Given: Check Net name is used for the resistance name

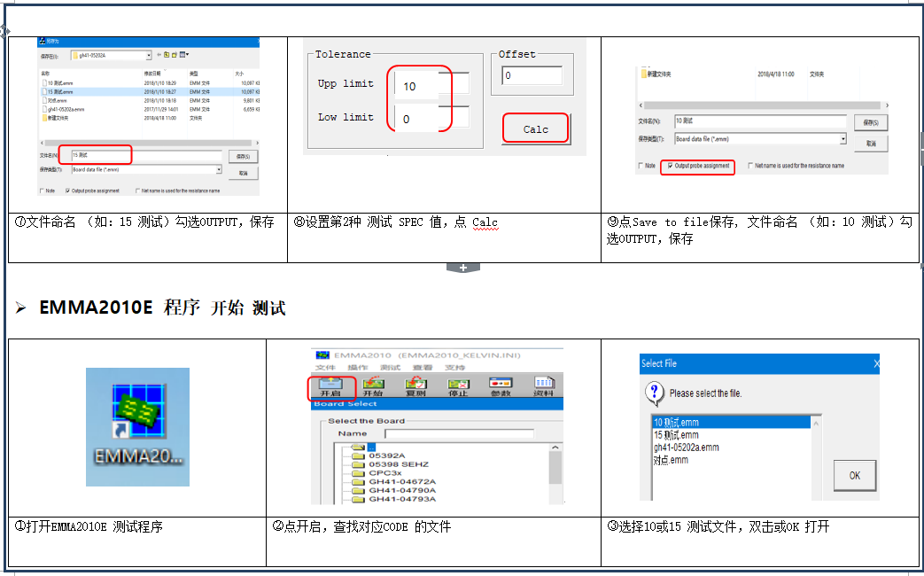Looking at the screenshot, I should 137,191.
